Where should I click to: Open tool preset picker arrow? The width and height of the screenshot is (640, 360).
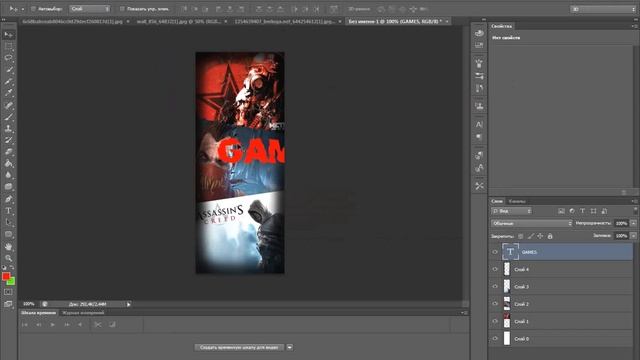point(22,9)
